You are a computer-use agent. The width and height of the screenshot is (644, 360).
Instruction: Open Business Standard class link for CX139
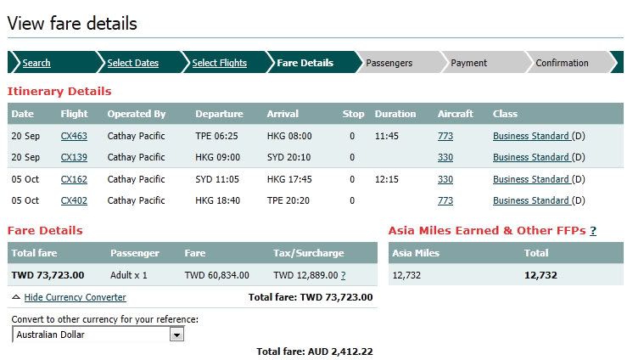pos(531,157)
